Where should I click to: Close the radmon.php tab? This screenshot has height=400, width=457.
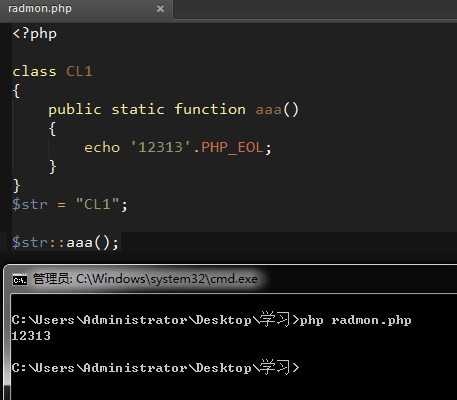(160, 9)
